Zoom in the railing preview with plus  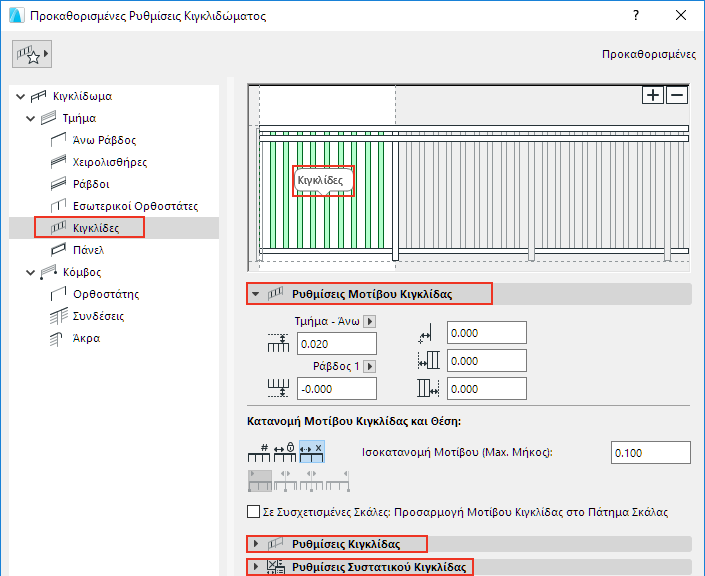coord(653,95)
